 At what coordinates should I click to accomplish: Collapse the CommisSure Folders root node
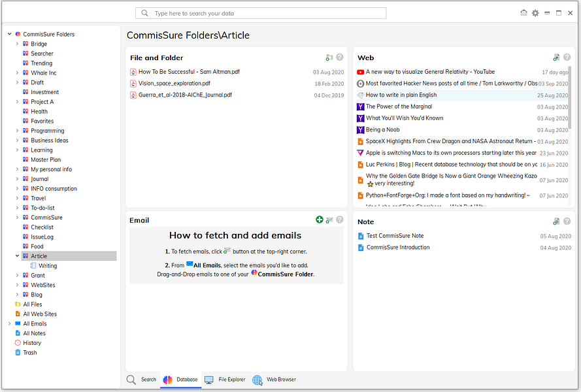click(10, 34)
